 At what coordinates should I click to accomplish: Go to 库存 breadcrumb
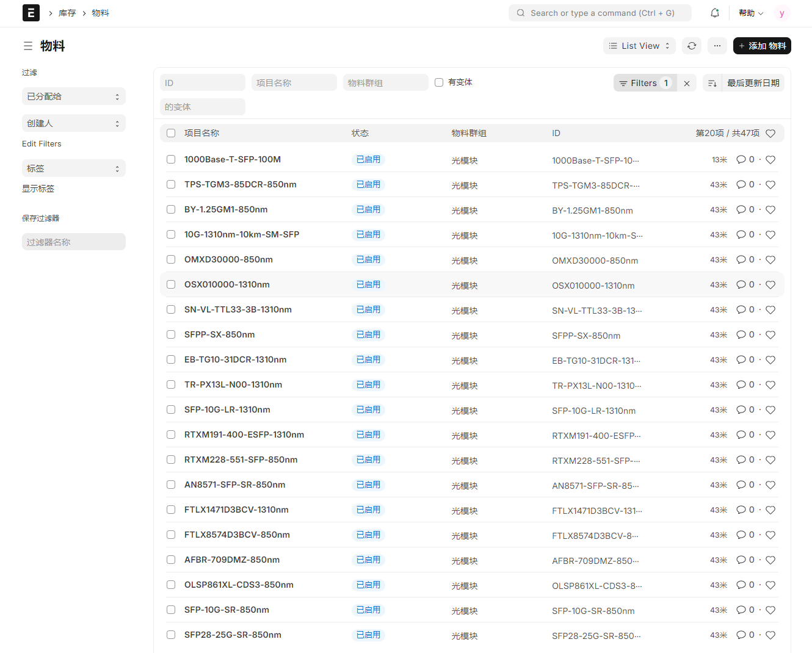click(x=67, y=13)
